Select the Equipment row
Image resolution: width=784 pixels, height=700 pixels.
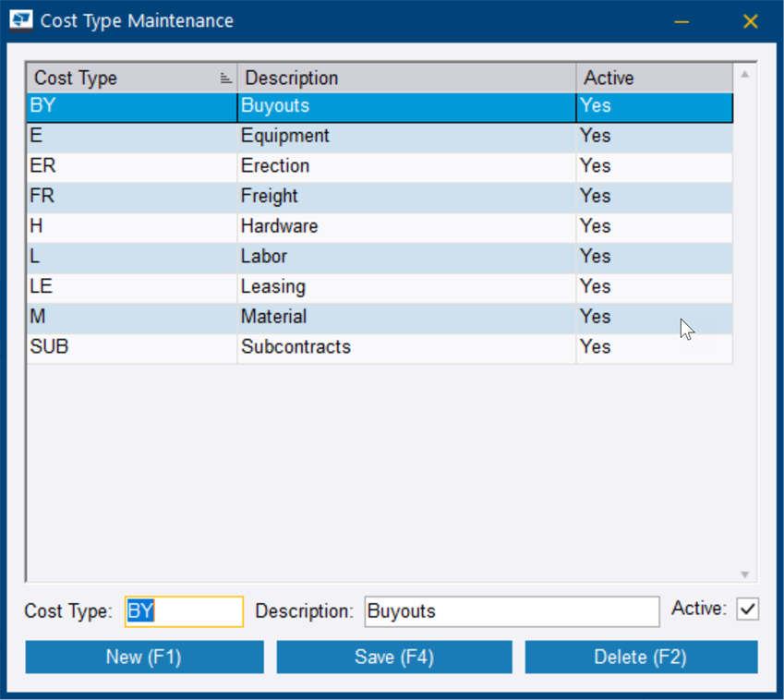[277, 136]
